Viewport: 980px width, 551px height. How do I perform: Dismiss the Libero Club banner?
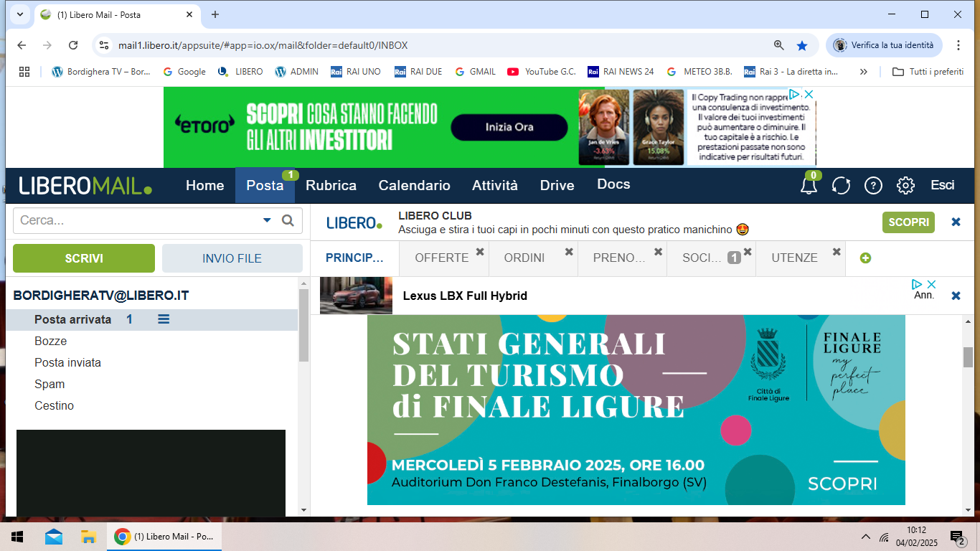coord(956,222)
